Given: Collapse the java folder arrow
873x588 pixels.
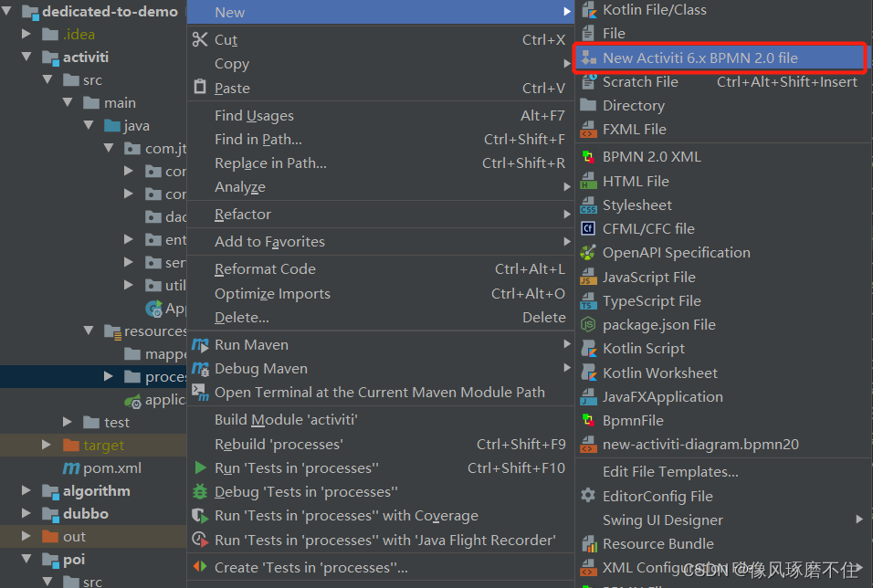Looking at the screenshot, I should tap(89, 125).
